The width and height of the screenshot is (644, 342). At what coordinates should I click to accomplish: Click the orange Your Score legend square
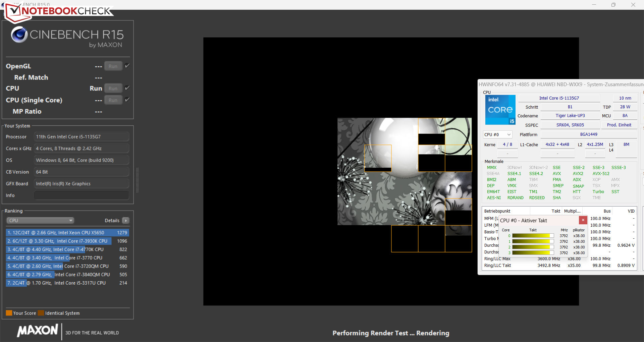[9, 313]
